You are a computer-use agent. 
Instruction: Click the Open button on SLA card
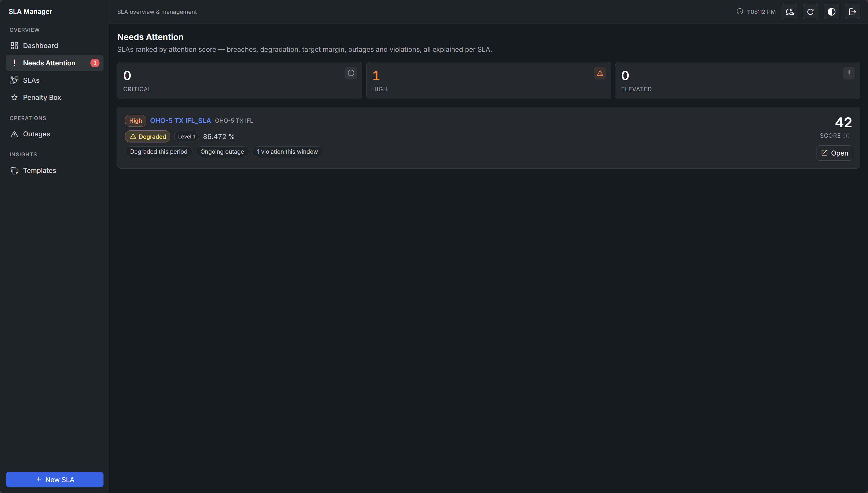(x=834, y=153)
